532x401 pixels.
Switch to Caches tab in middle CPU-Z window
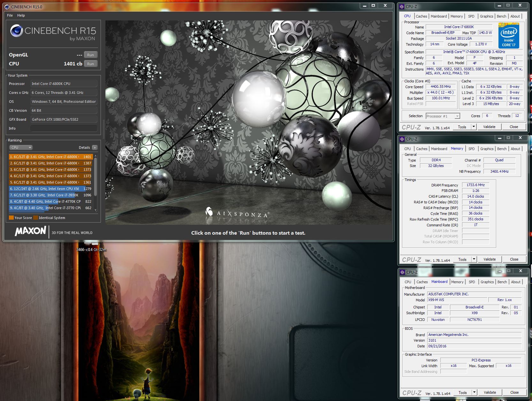pos(422,149)
